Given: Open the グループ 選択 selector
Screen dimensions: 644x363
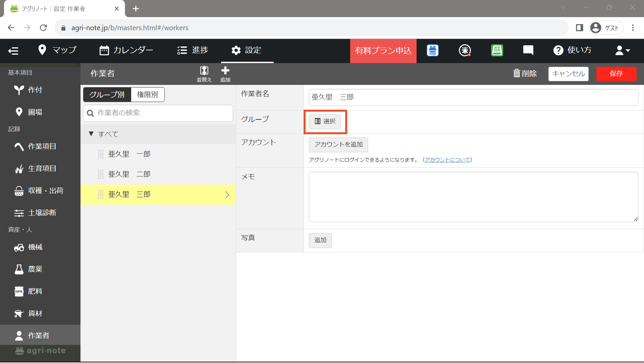Looking at the screenshot, I should coord(325,121).
